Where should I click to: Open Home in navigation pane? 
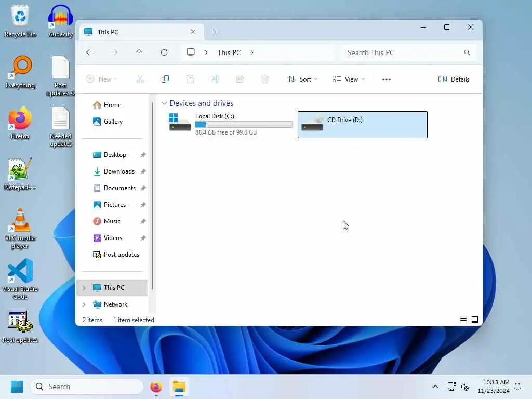pos(112,105)
